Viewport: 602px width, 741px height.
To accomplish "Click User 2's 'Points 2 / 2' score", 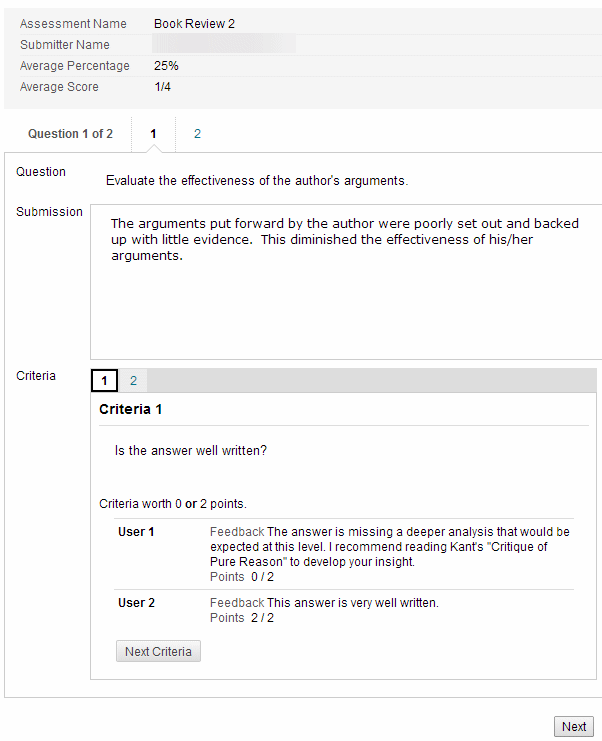I will tap(242, 618).
